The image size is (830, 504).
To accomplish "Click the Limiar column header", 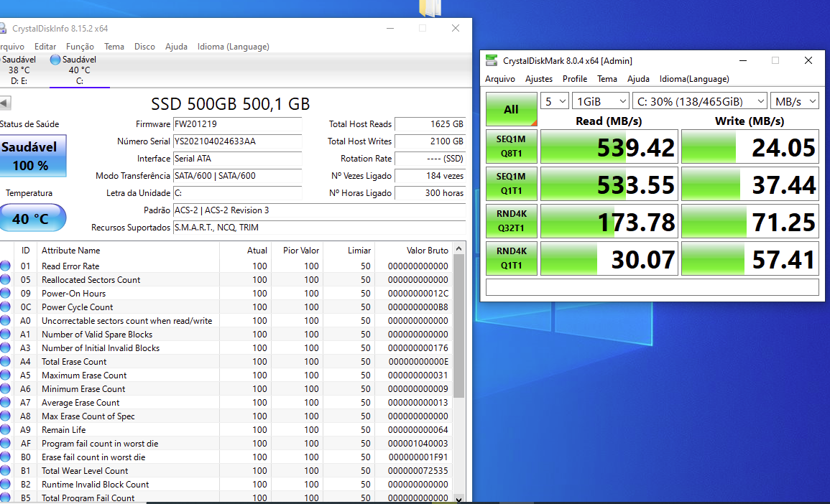I will [349, 250].
